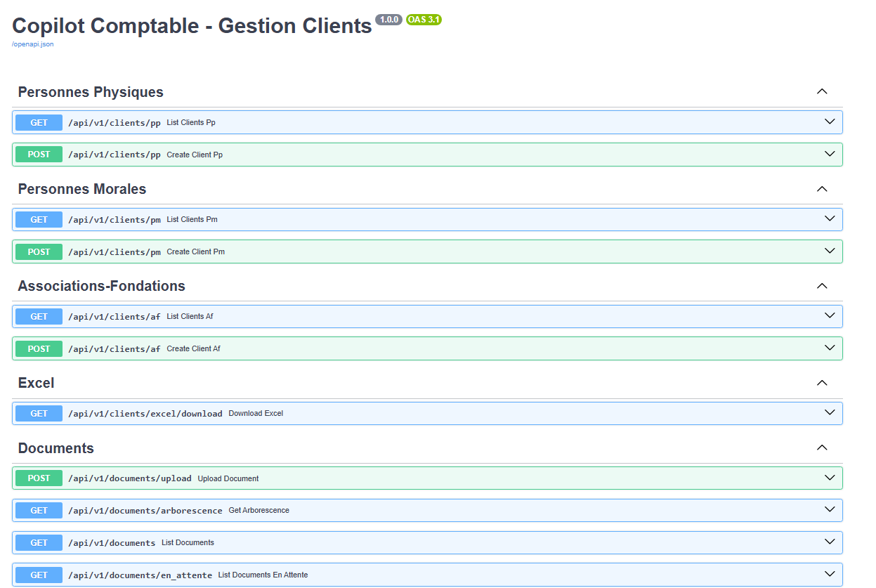
Task: Click the 1.0.0 version badge
Action: 388,20
